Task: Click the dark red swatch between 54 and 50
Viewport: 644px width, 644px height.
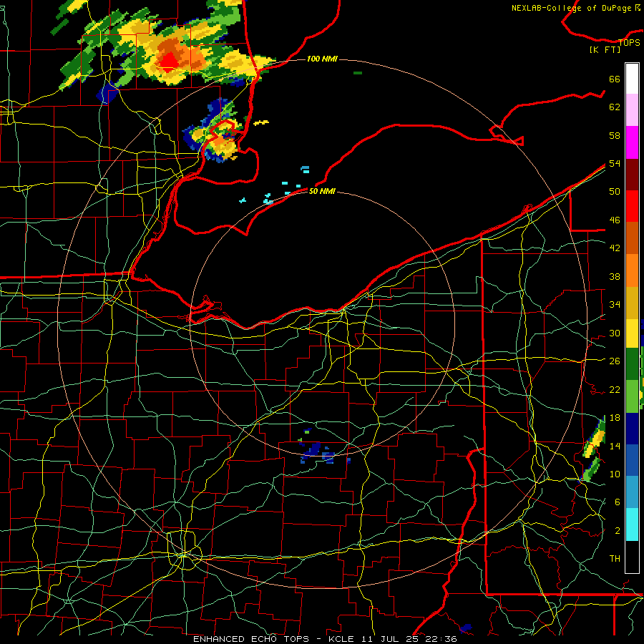Action: [x=632, y=175]
